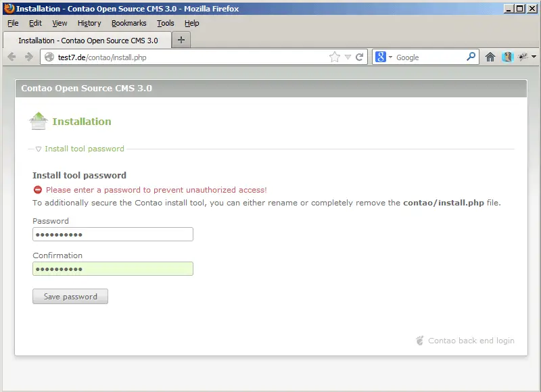Click the bold contao/install.php file name text

pyautogui.click(x=444, y=203)
